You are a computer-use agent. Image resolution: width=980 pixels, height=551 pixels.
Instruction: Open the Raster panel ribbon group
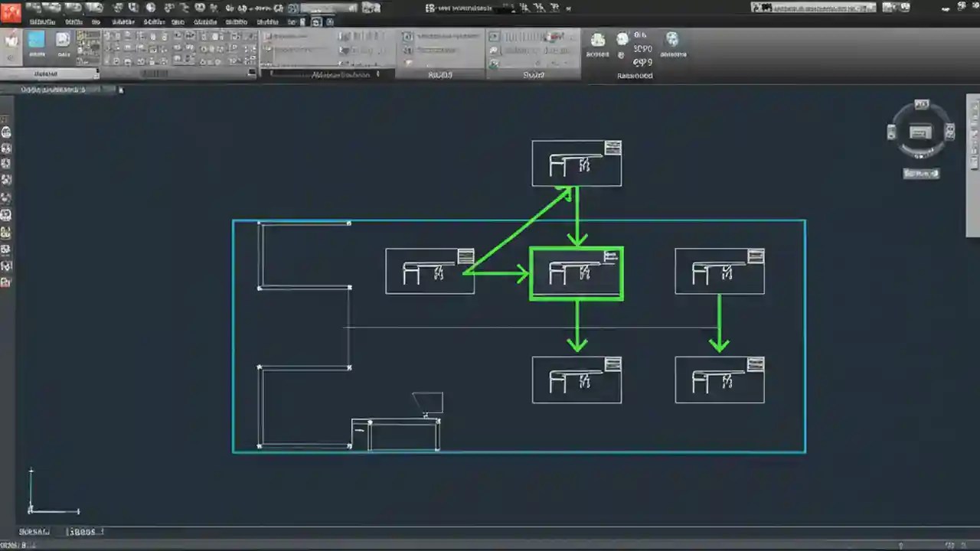(x=635, y=75)
